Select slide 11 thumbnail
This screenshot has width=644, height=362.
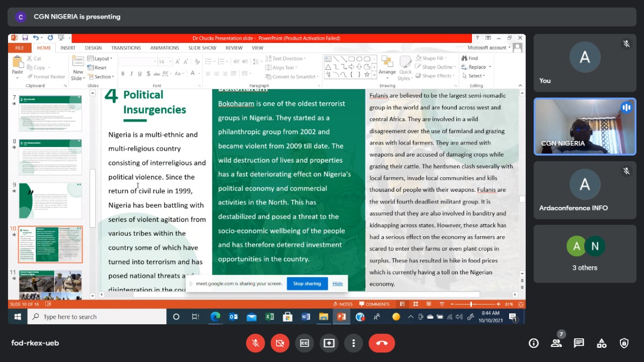[50, 285]
